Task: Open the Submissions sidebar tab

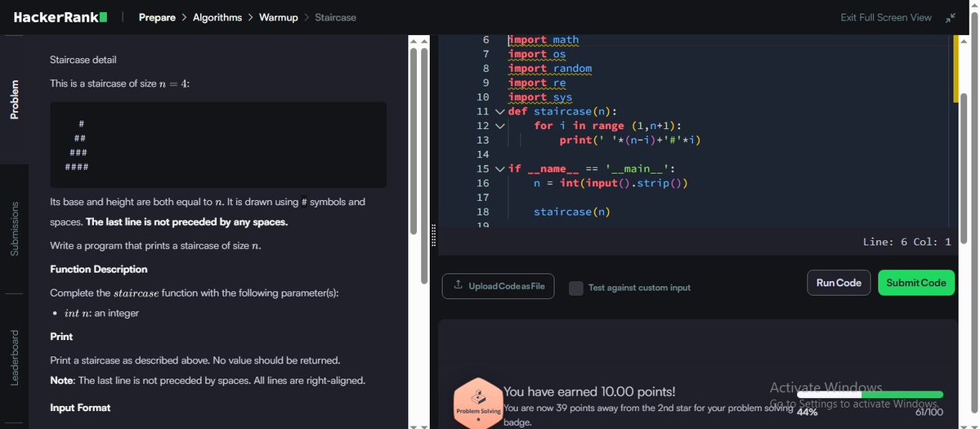Action: point(15,229)
